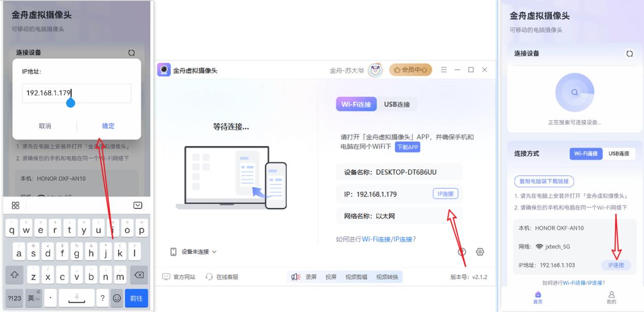
Task: Tap the keyboard grid menu icon
Action: pos(16,205)
